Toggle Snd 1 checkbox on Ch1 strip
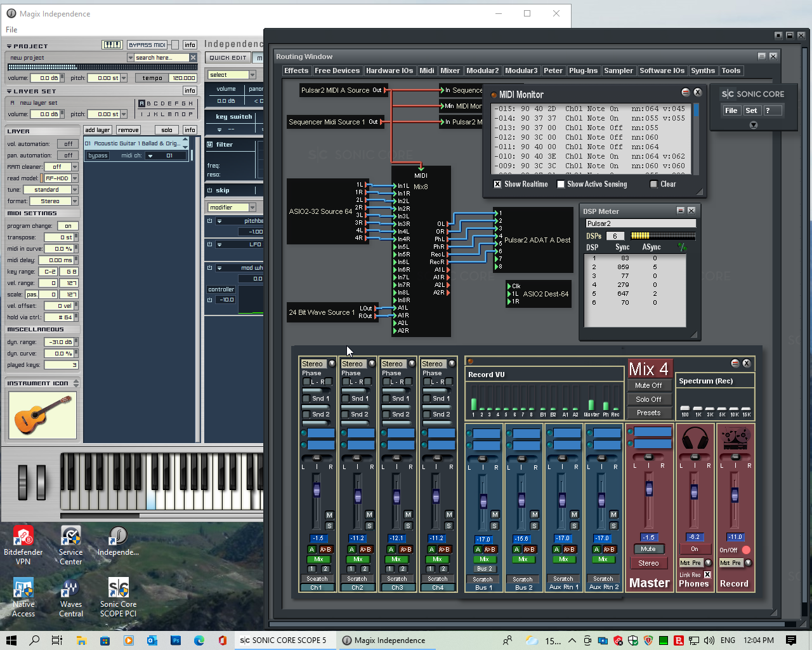Image resolution: width=812 pixels, height=650 pixels. [306, 399]
